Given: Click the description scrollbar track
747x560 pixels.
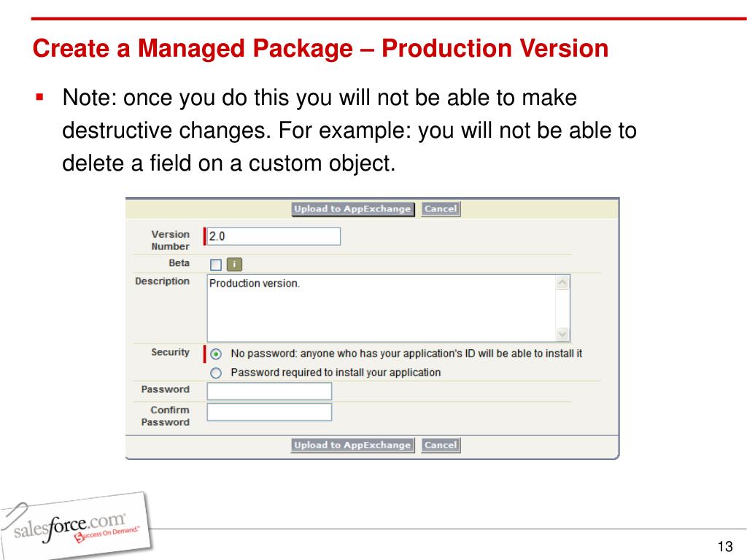Looking at the screenshot, I should pyautogui.click(x=562, y=308).
